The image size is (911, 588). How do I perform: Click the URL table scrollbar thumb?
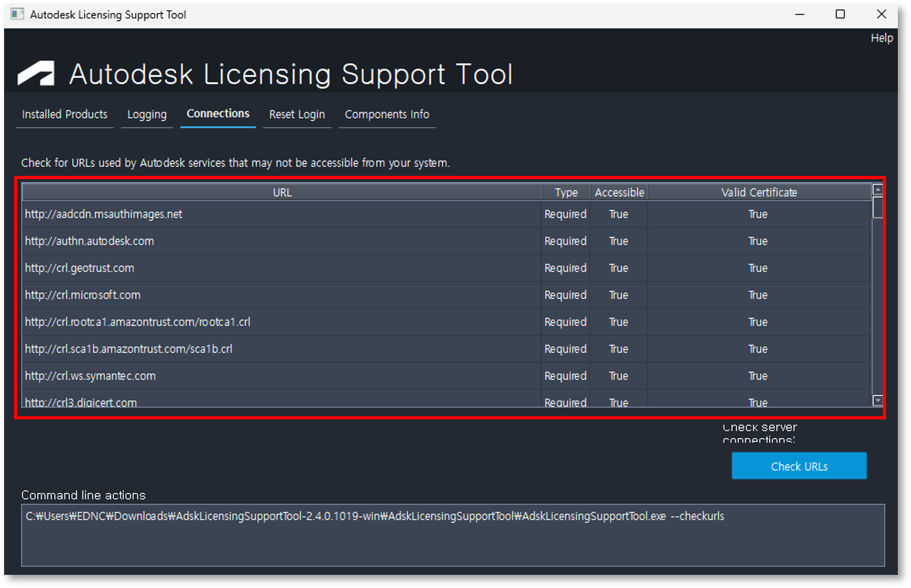coord(877,207)
